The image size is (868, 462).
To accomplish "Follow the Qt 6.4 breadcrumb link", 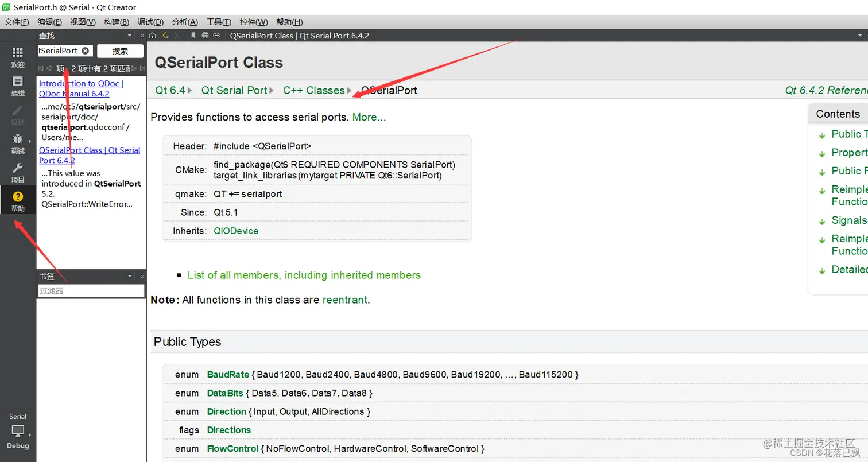I will 170,90.
